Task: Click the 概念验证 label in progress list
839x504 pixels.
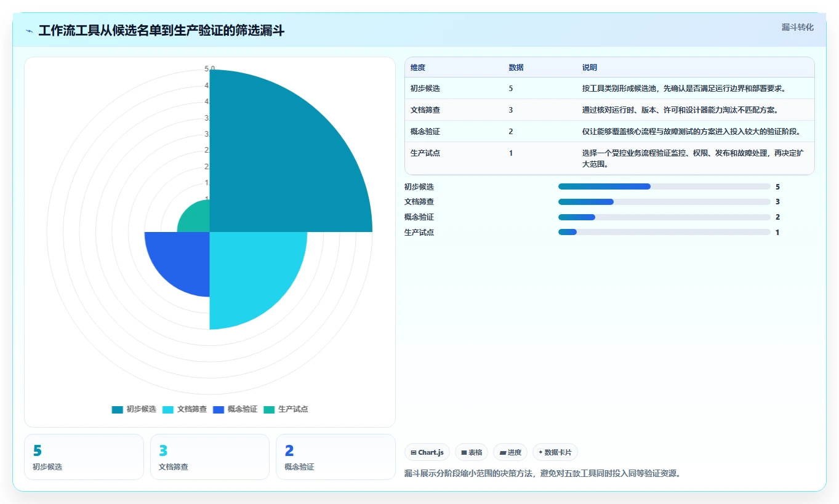Action: pyautogui.click(x=419, y=217)
